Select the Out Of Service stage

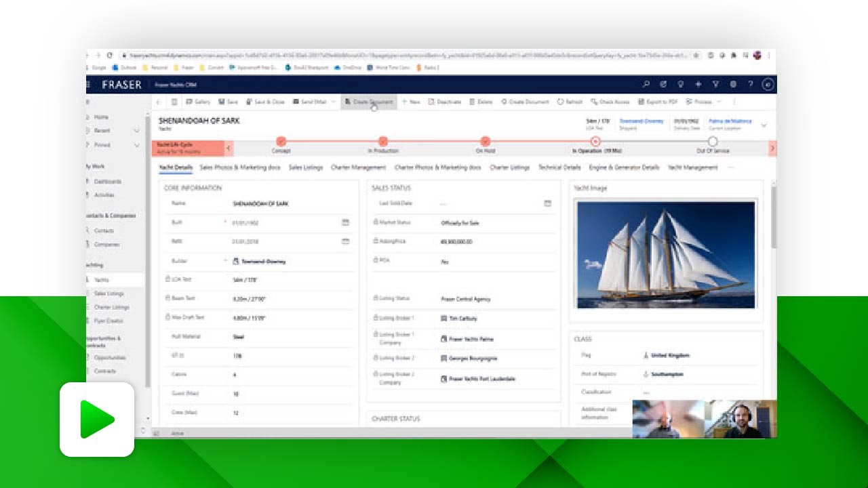(x=713, y=142)
